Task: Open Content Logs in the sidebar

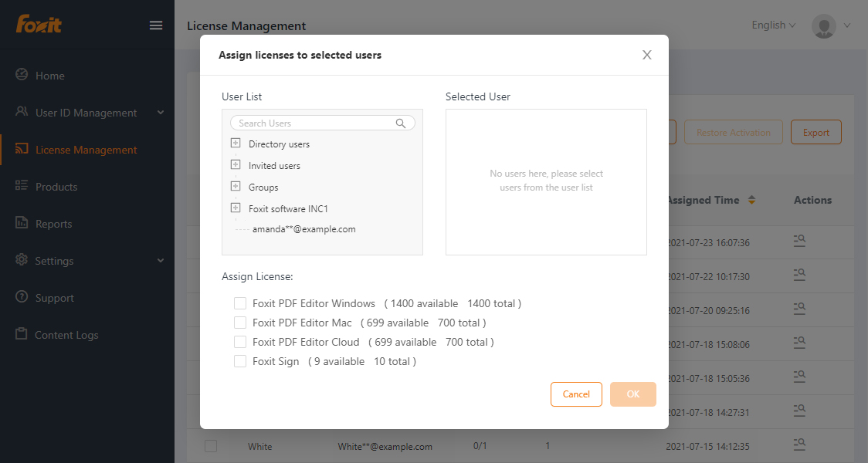Action: (66, 335)
